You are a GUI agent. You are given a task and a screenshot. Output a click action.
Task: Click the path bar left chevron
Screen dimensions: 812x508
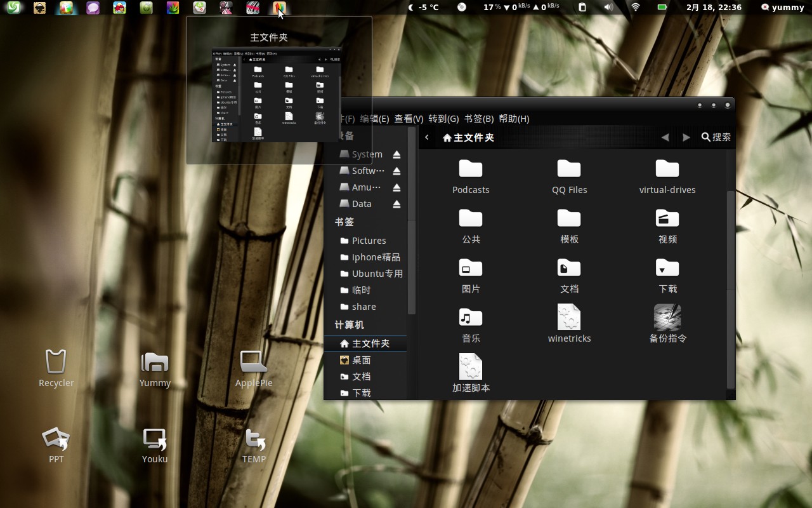[x=427, y=137]
